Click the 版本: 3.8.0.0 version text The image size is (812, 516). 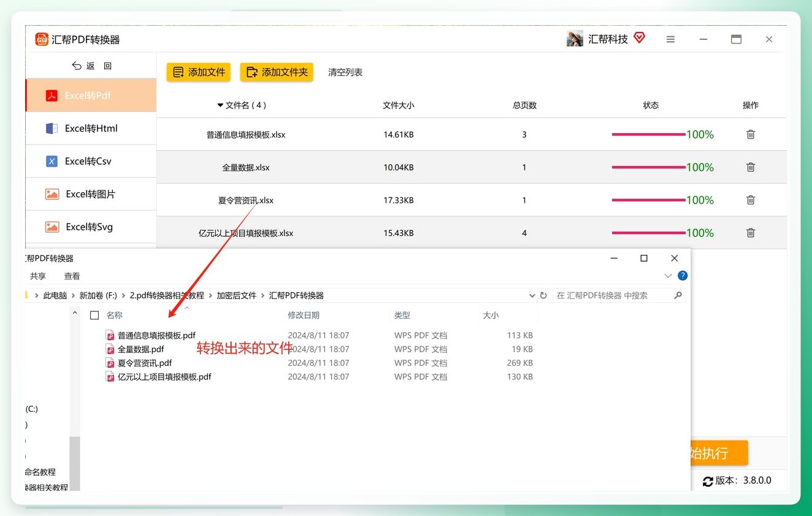tap(743, 480)
